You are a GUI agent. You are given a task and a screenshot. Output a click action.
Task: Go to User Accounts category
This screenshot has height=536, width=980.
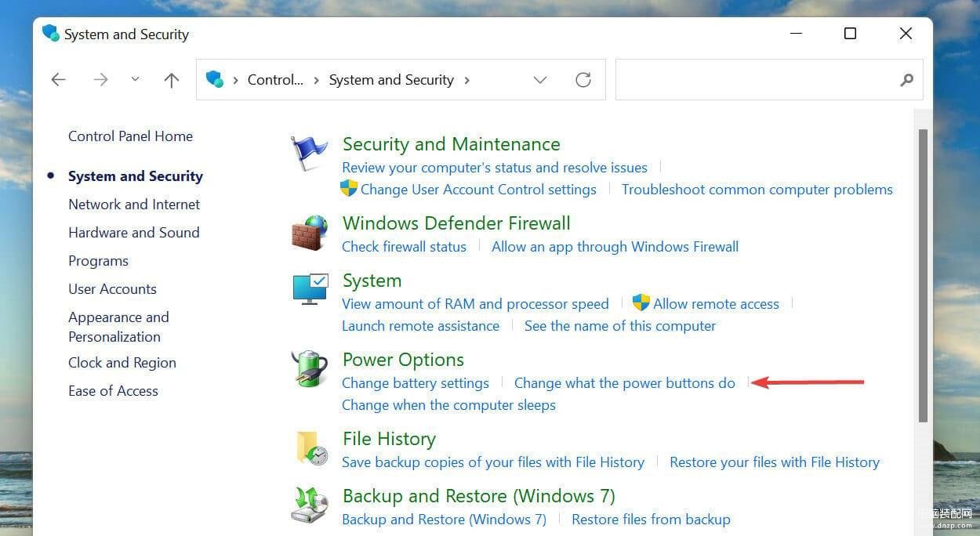112,288
